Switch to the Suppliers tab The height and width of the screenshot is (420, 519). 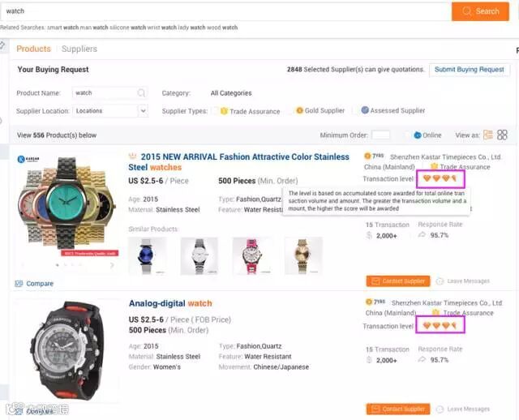click(79, 49)
